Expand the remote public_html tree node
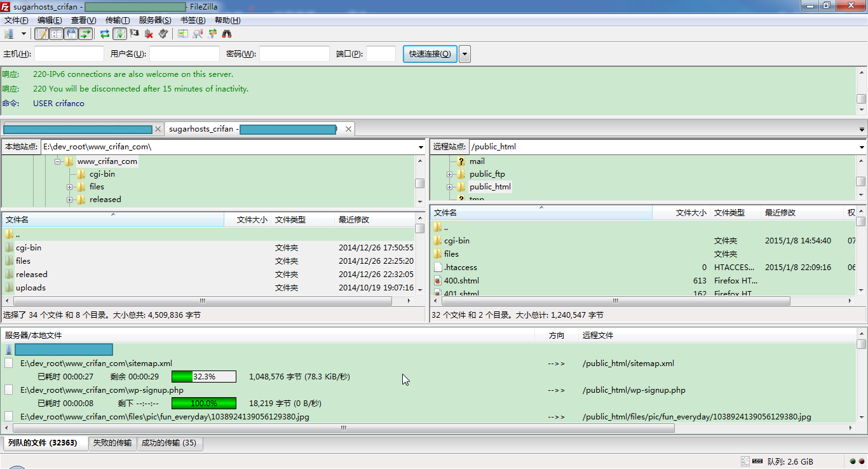The image size is (868, 469). [x=450, y=187]
